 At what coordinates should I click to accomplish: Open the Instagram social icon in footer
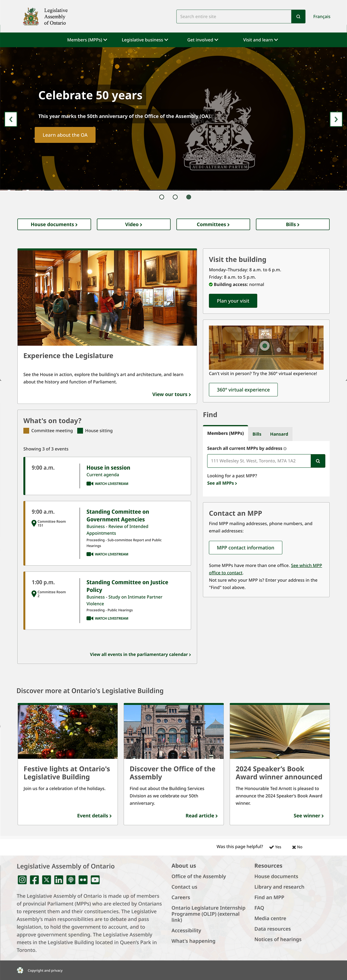pyautogui.click(x=22, y=879)
